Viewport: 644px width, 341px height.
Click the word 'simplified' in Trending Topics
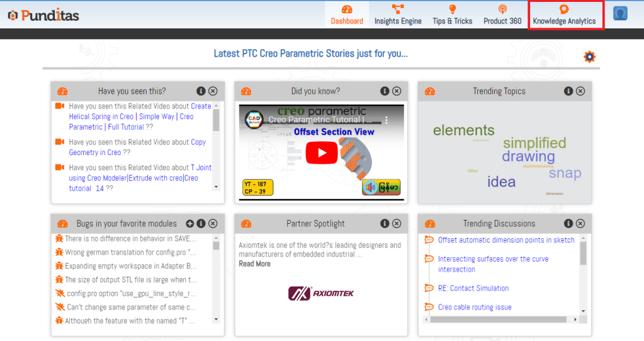(x=534, y=143)
